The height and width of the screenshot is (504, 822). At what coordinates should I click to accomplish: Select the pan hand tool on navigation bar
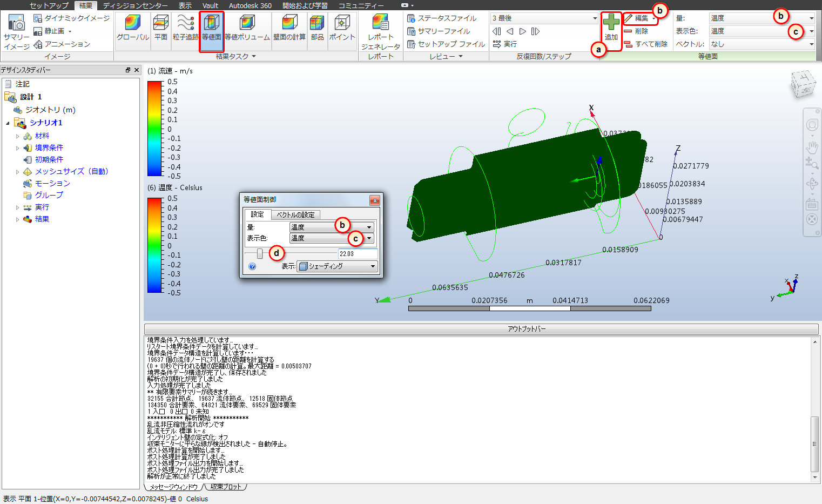(x=812, y=146)
